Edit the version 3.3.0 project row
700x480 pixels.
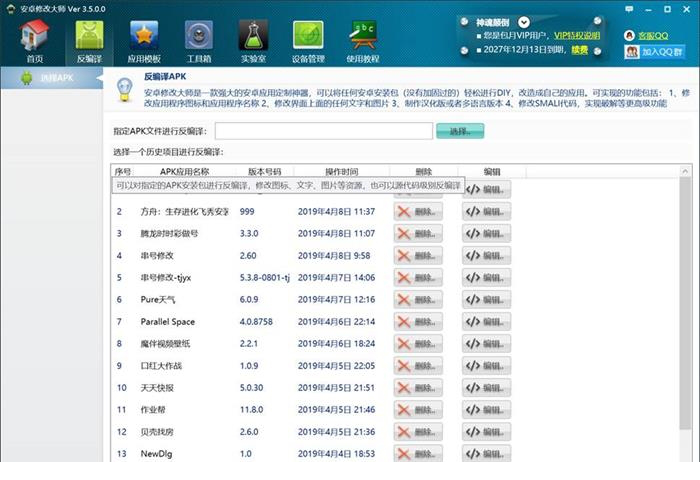486,233
